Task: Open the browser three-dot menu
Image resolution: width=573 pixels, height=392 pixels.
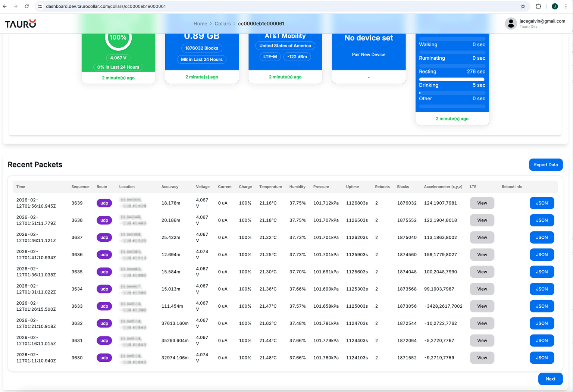Action: tap(566, 6)
